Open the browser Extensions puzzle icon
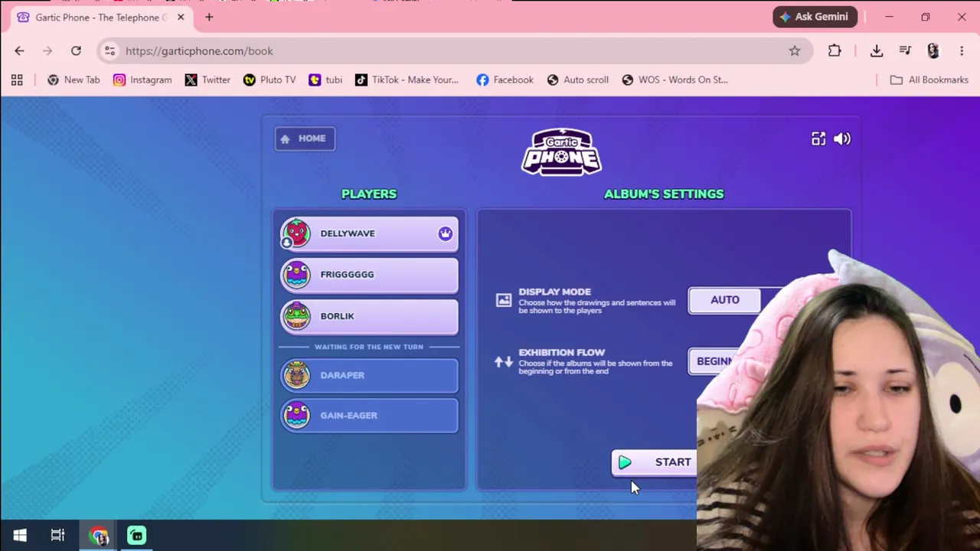Viewport: 980px width, 551px height. [835, 51]
